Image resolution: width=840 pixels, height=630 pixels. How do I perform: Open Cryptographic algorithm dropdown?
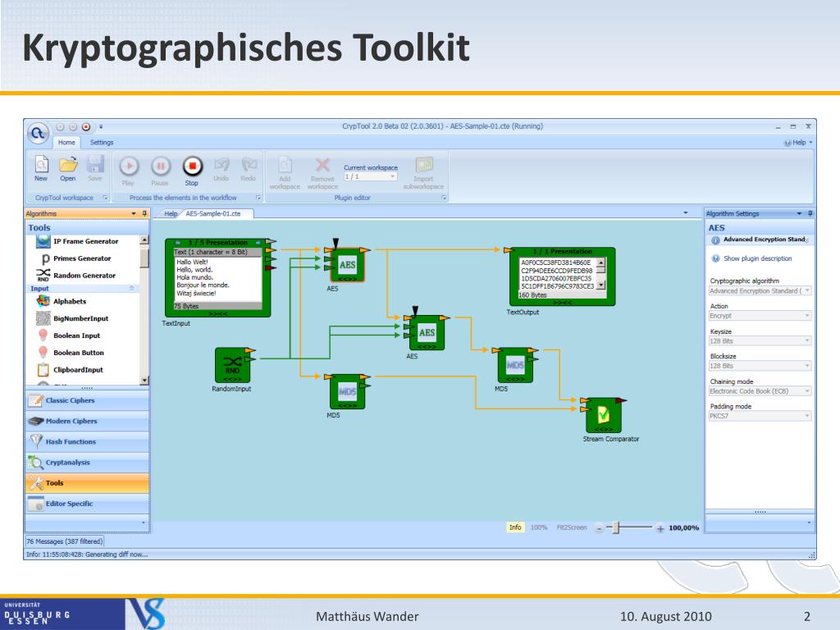(x=760, y=291)
